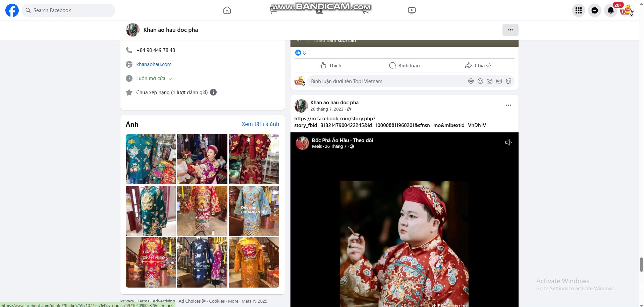
Task: Click in the Search Facebook field
Action: 70,10
